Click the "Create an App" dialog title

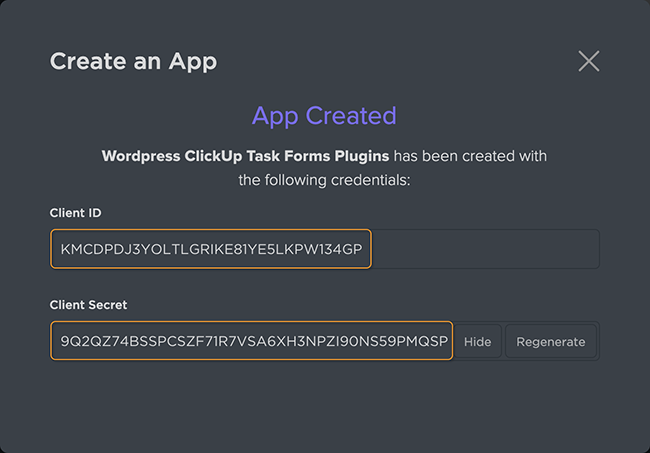coord(133,61)
